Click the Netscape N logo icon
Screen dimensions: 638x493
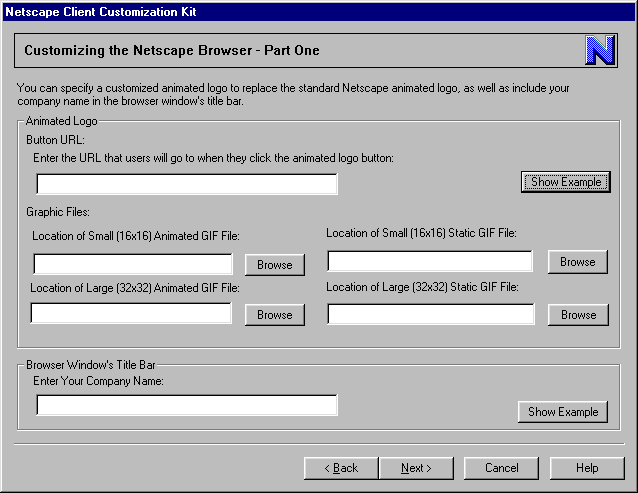(x=600, y=50)
